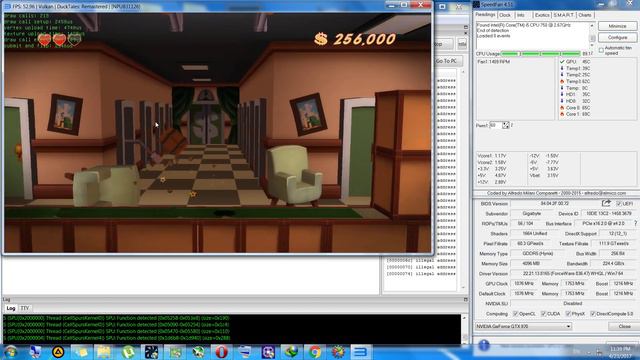Toggle Automatic fan speed checkbox

coord(601,50)
